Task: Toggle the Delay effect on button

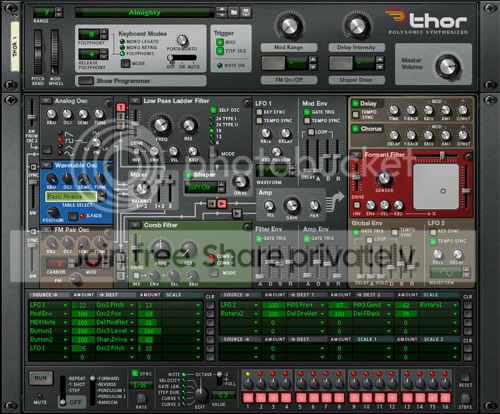Action: (355, 103)
